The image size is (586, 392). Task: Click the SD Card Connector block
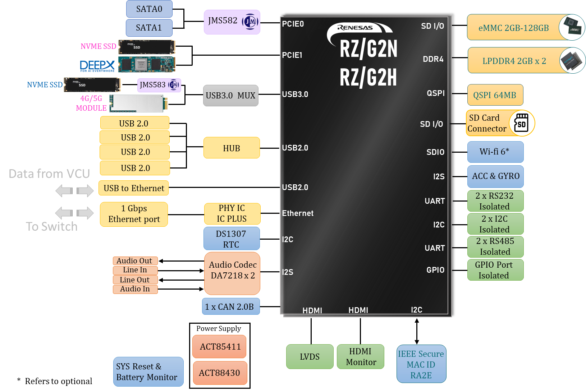tap(500, 123)
